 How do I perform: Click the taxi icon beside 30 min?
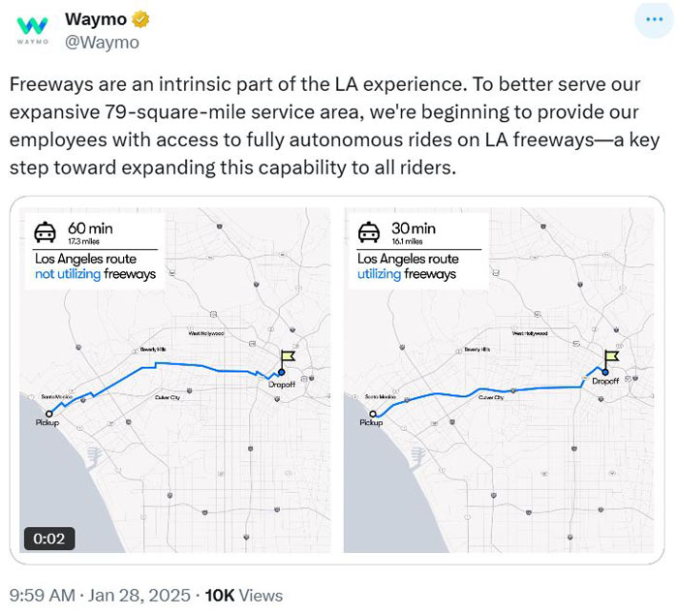(x=368, y=232)
